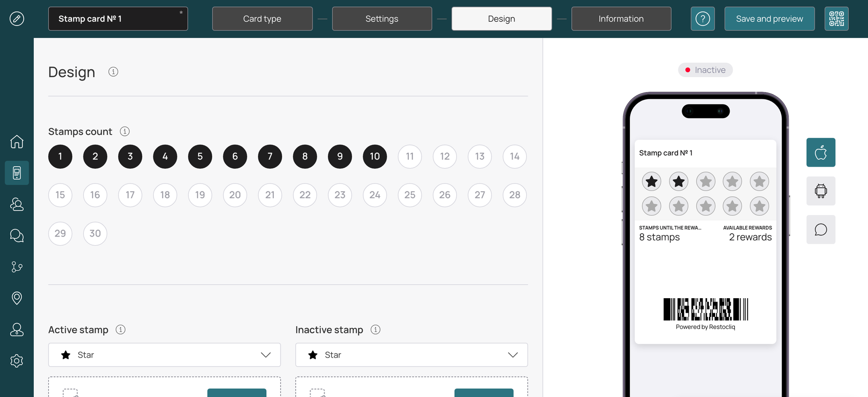Go to Information step
Viewport: 868px width, 397px height.
(x=621, y=19)
